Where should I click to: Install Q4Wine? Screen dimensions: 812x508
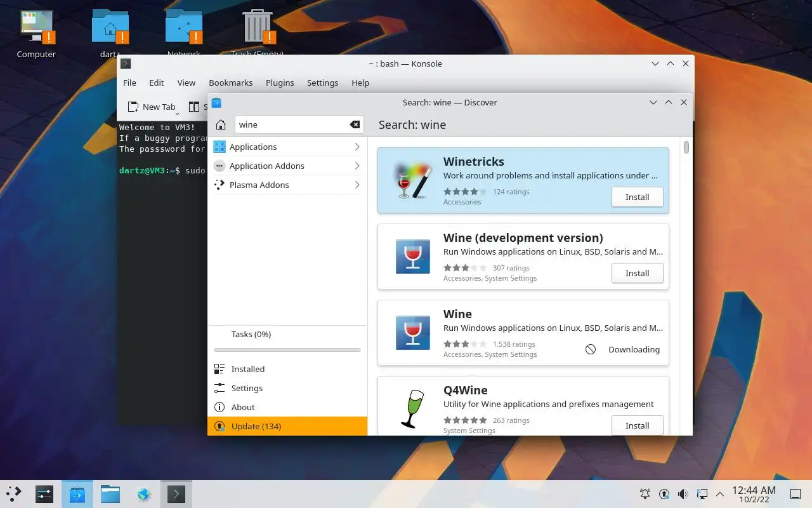(638, 425)
